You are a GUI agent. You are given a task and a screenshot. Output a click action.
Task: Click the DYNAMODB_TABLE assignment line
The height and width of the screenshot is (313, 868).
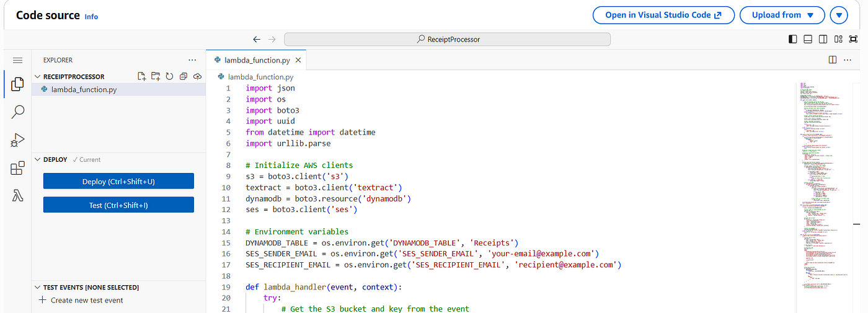tap(382, 242)
